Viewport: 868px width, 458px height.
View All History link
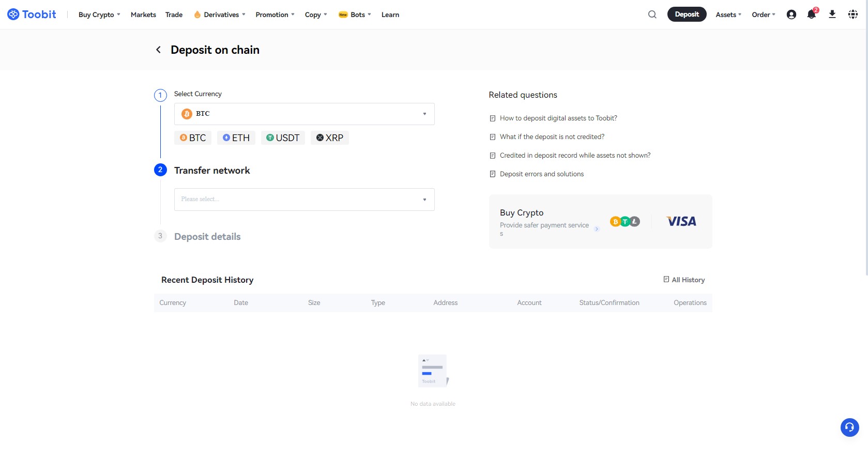688,280
